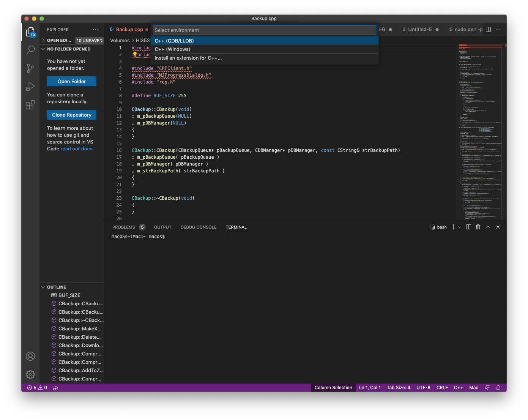Select C++ (GDB/LLDB) environment

click(x=265, y=41)
